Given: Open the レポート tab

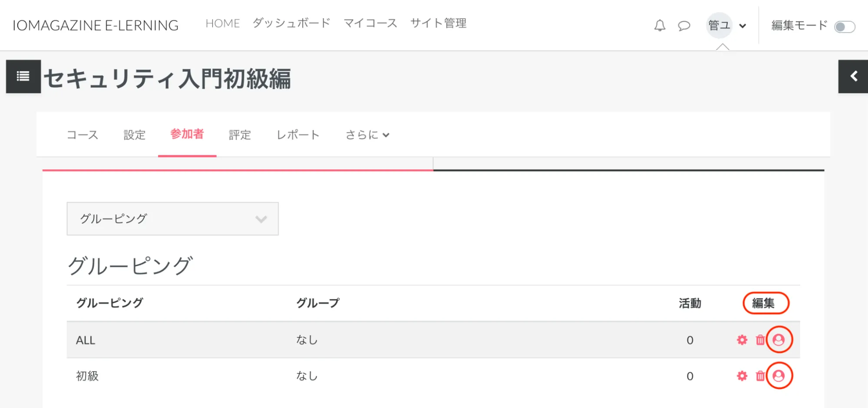Looking at the screenshot, I should [x=298, y=135].
